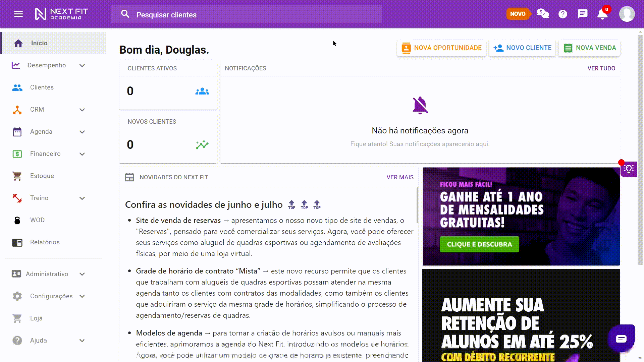
Task: Click the notification bell icon
Action: point(602,14)
